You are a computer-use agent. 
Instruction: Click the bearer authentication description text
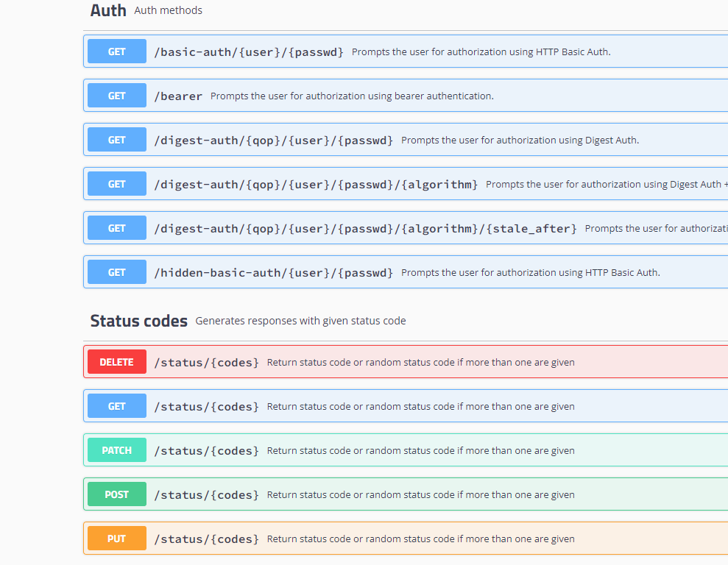pyautogui.click(x=352, y=96)
